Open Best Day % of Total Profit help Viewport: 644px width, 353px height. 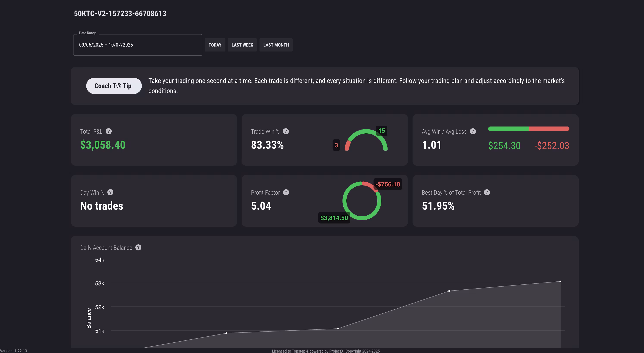pos(487,192)
